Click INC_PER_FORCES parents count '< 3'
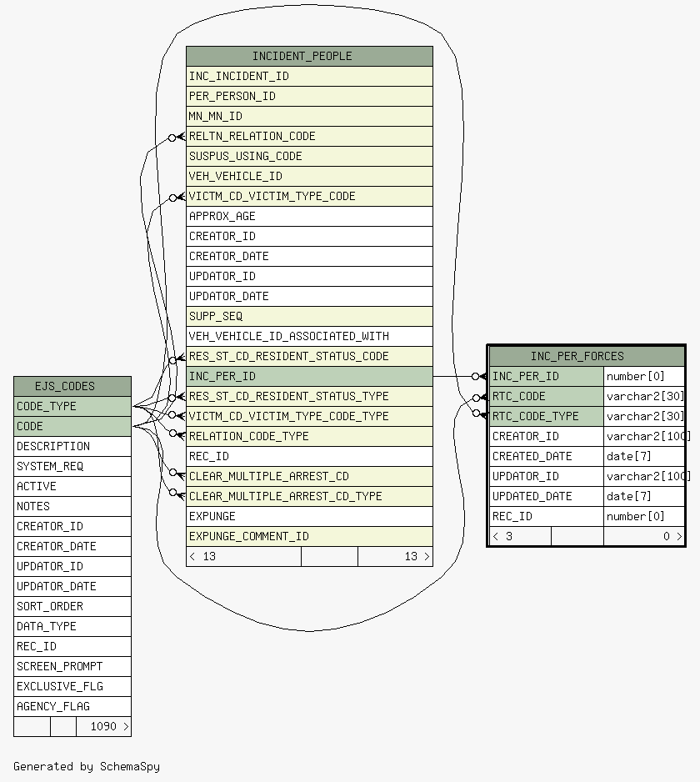This screenshot has height=782, width=700. (520, 537)
